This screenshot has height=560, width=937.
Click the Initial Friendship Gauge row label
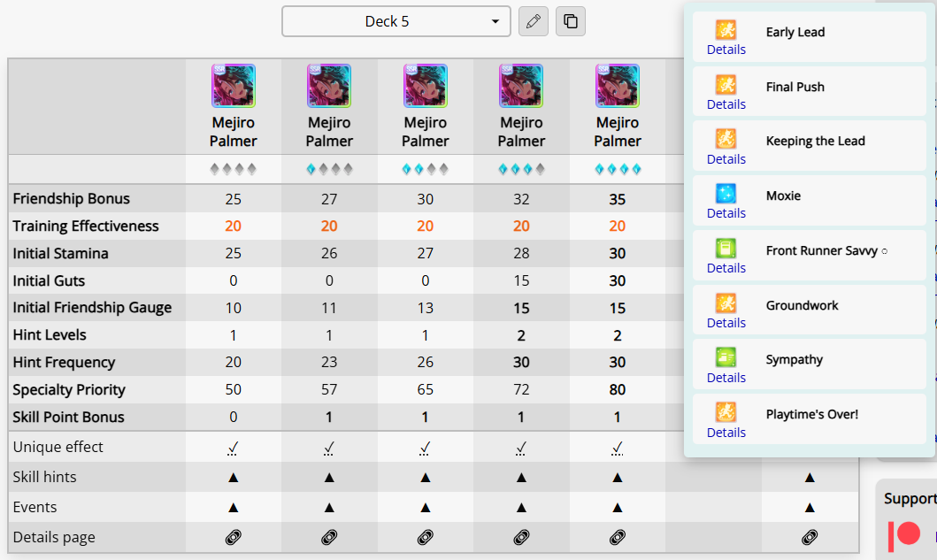click(92, 308)
